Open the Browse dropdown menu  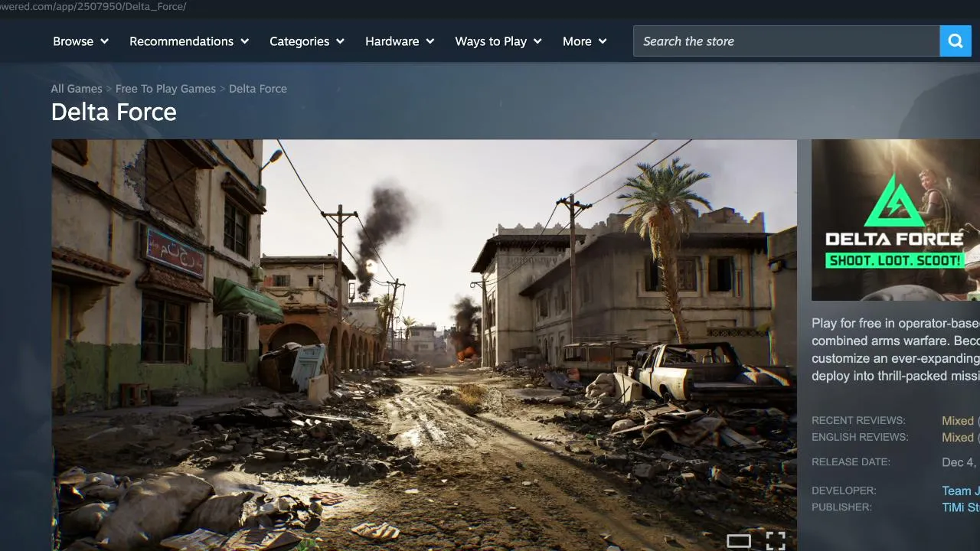[80, 41]
